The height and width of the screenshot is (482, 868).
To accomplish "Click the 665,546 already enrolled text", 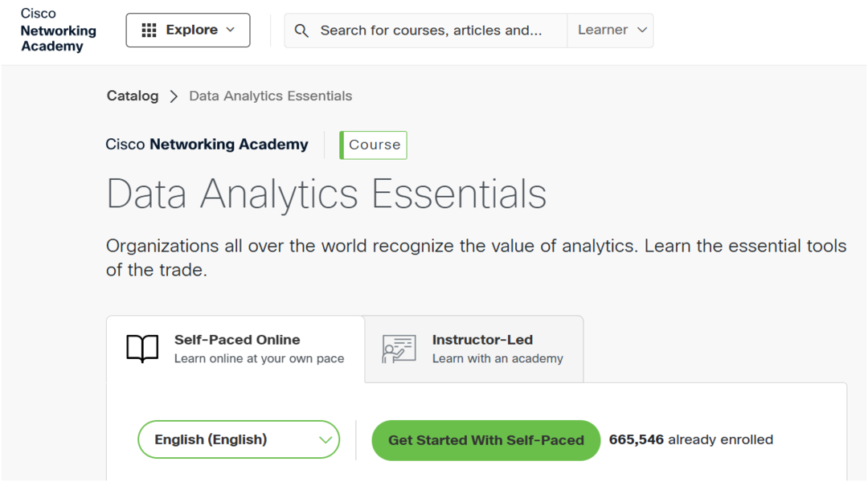I will 690,439.
